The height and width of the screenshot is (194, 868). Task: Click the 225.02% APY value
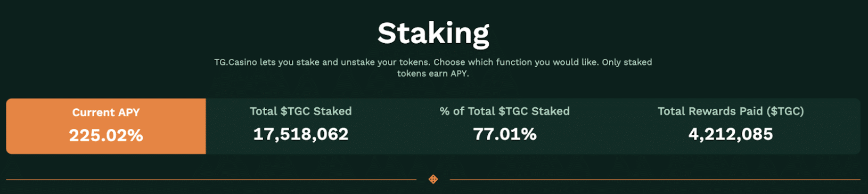(106, 135)
